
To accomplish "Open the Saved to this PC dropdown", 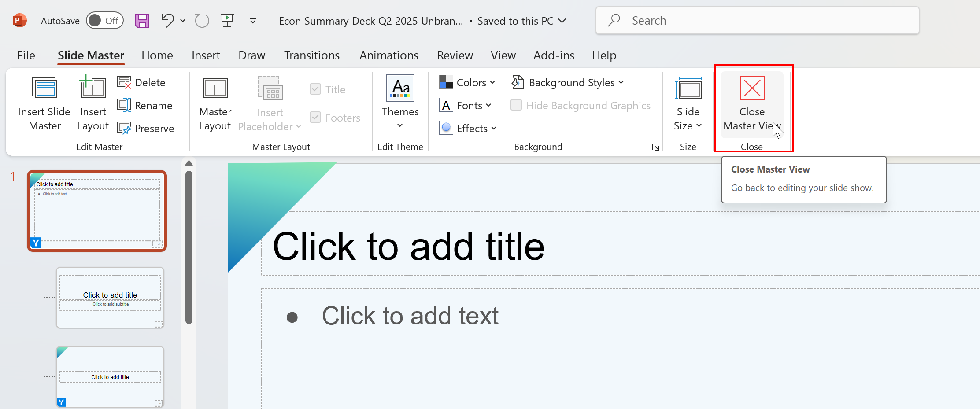I will click(x=522, y=21).
